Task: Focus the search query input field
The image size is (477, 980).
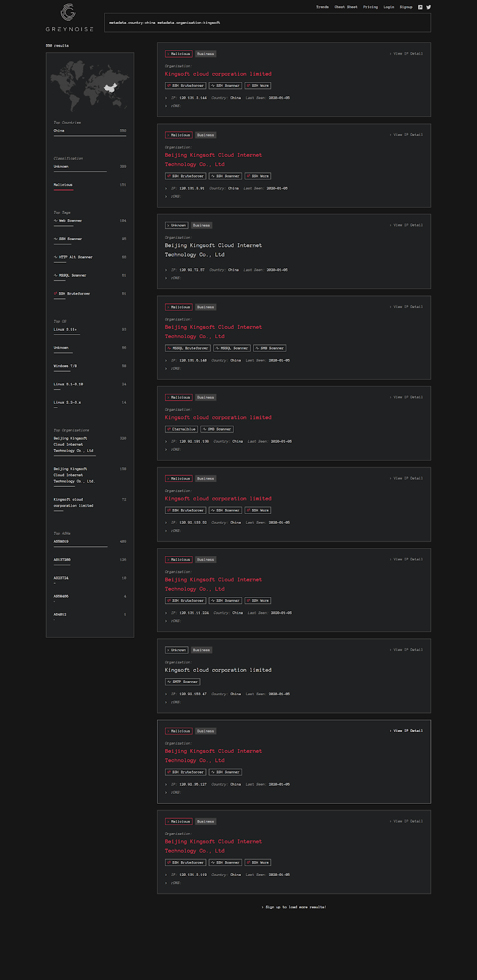Action: pyautogui.click(x=267, y=23)
